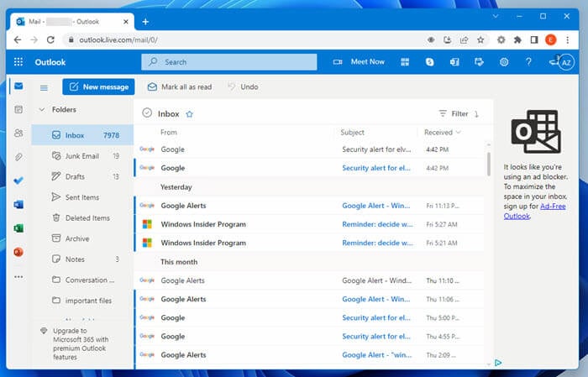This screenshot has height=377, width=588.
Task: Click the From column header
Action: [168, 133]
